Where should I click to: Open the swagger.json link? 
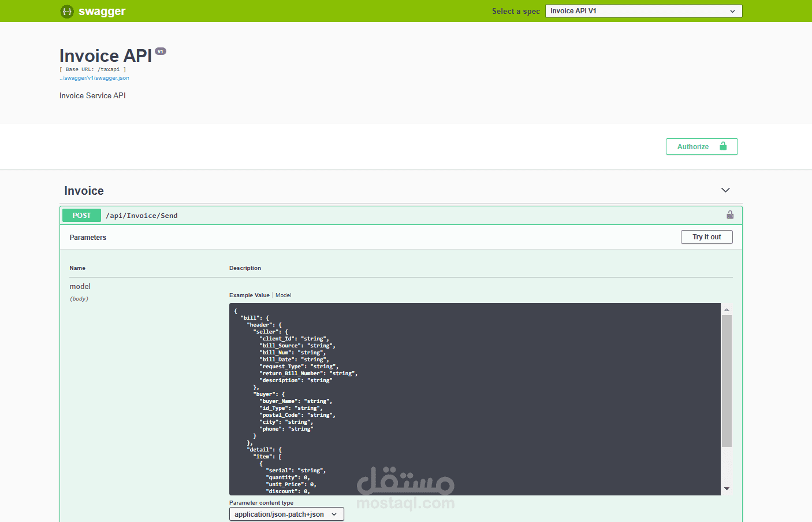tap(94, 78)
